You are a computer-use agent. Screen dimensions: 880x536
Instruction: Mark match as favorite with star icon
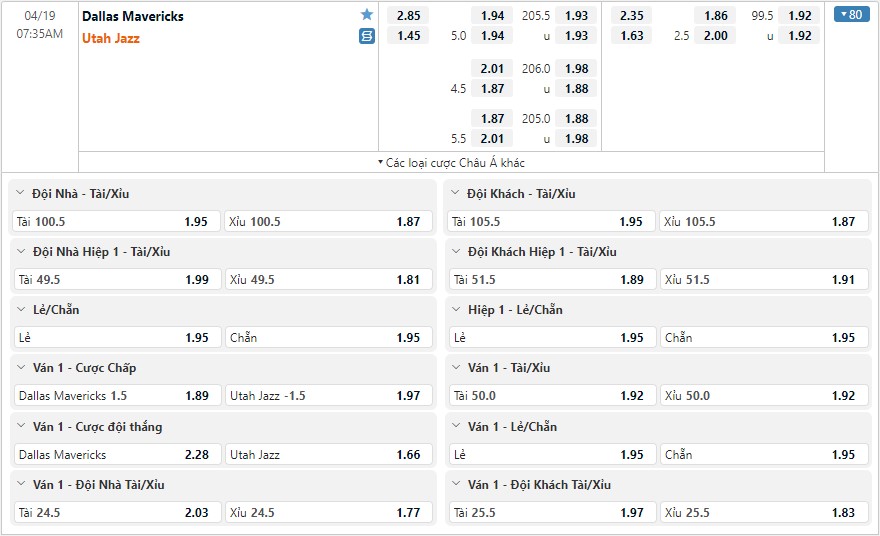coord(366,15)
